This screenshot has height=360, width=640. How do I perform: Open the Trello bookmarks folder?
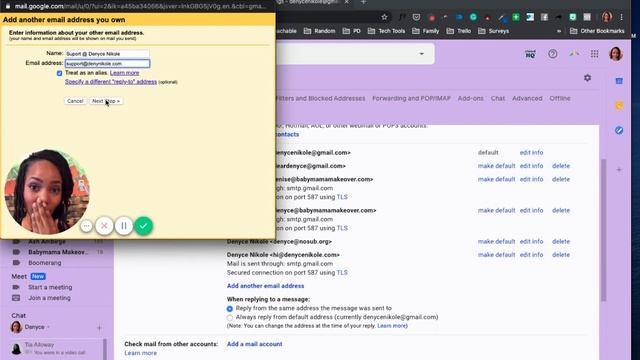point(459,31)
